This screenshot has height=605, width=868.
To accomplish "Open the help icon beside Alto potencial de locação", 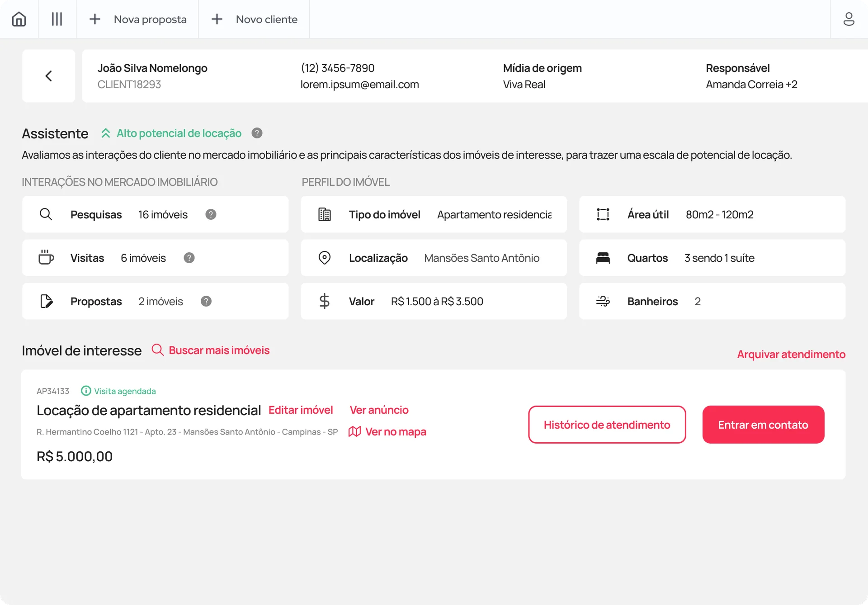I will pos(256,133).
